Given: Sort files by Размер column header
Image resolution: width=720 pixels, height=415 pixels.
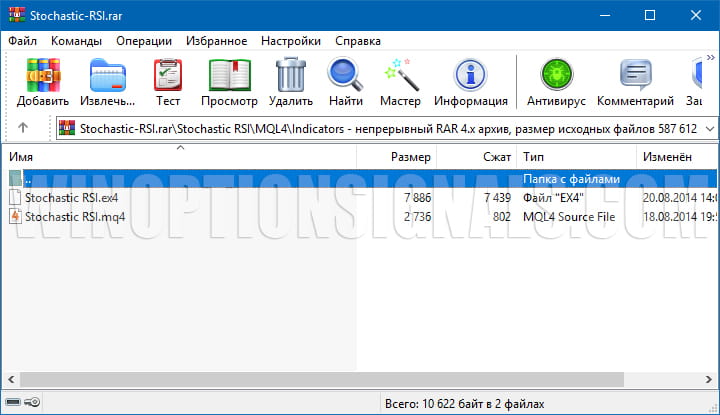Looking at the screenshot, I should point(410,158).
